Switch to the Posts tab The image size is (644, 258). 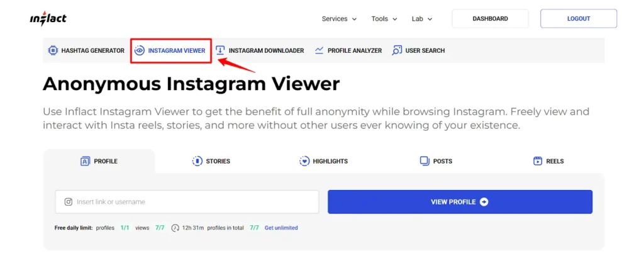point(436,161)
